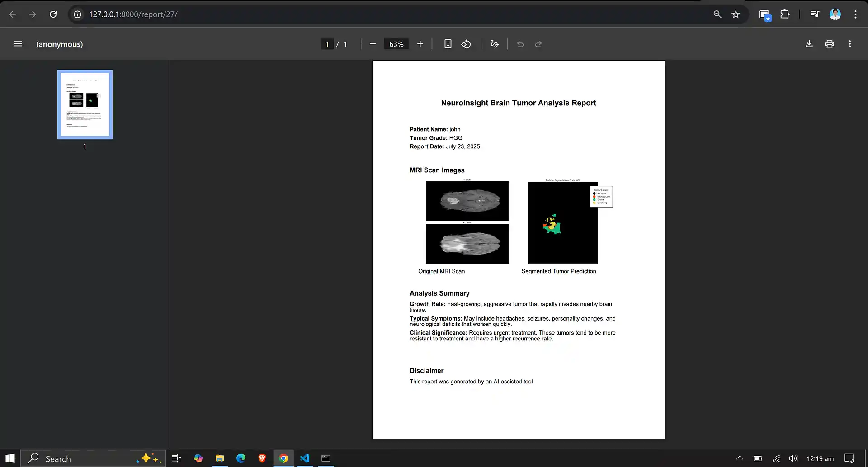868x467 pixels.
Task: Select the Fit to page icon
Action: coord(448,44)
